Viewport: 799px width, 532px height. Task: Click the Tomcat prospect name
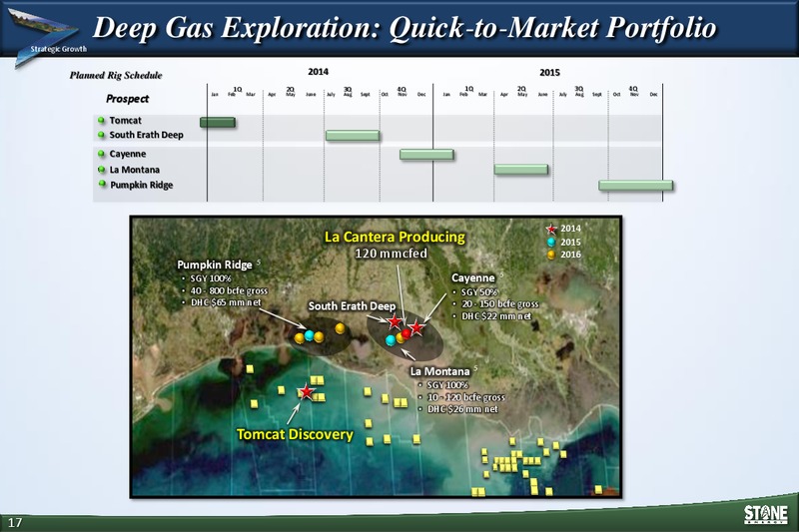click(x=126, y=121)
